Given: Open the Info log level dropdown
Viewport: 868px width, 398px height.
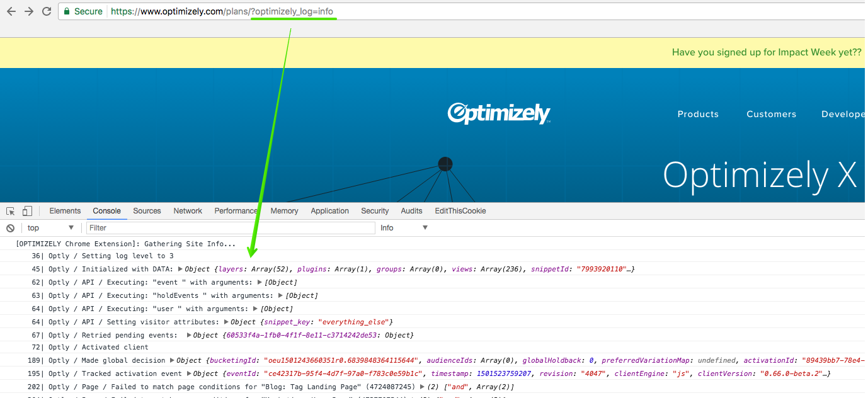Looking at the screenshot, I should 404,228.
